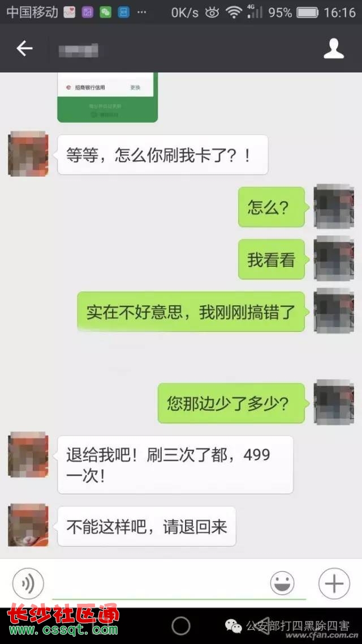Open the plus attachments menu
362x644 pixels.
point(334,583)
